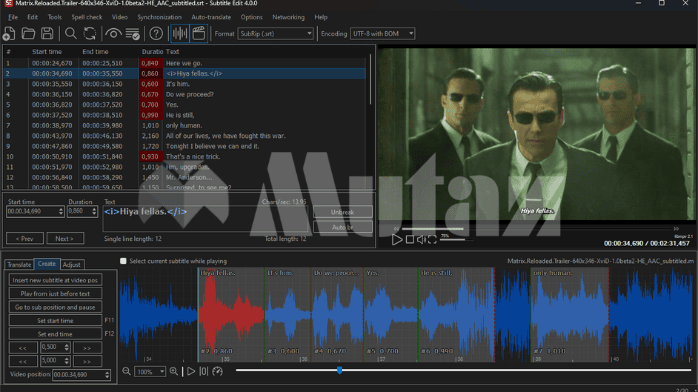698x392 pixels.
Task: Open the Networking menu
Action: point(288,17)
